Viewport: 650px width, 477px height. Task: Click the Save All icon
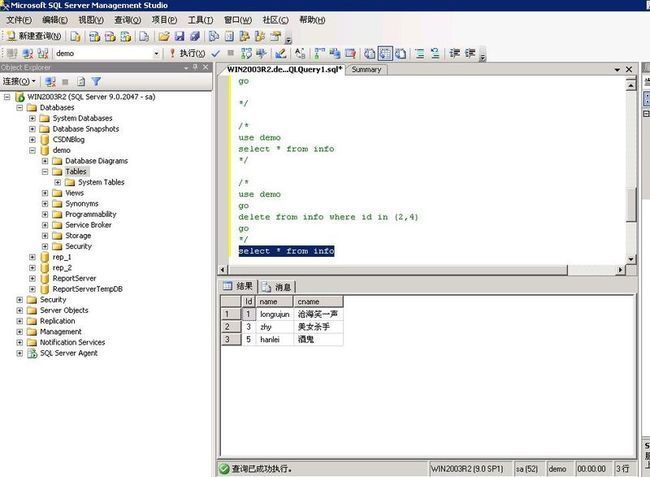(195, 36)
